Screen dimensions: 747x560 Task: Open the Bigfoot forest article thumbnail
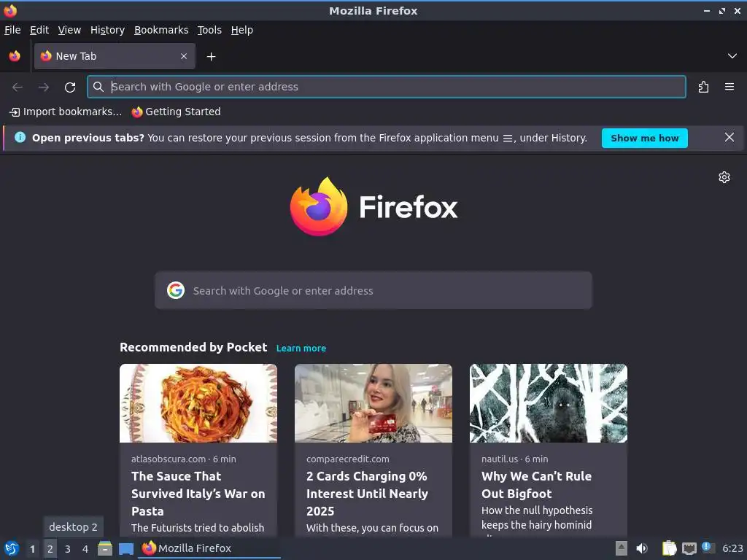tap(549, 403)
